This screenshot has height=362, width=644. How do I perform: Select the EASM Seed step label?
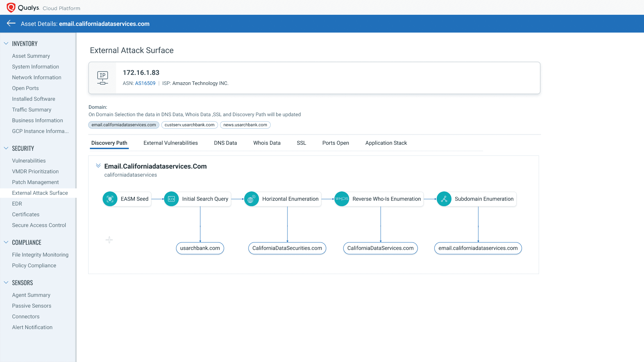click(x=135, y=199)
